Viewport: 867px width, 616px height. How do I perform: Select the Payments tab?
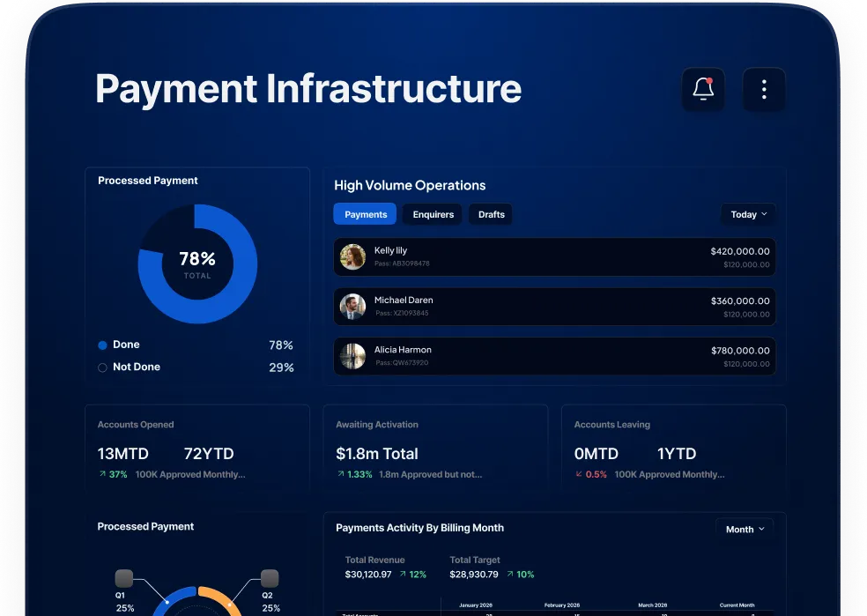366,214
